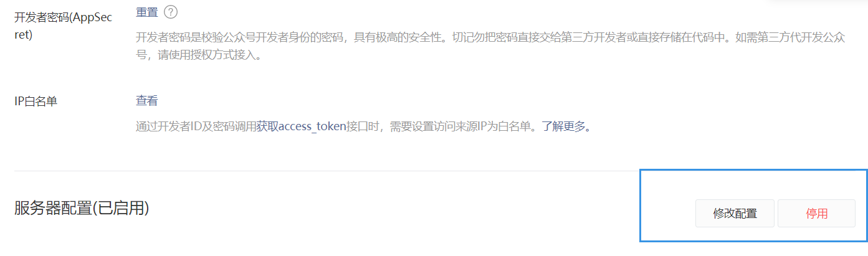Click the phrase 具有极高的安全性 in the description
868x256 pixels.
[x=398, y=37]
